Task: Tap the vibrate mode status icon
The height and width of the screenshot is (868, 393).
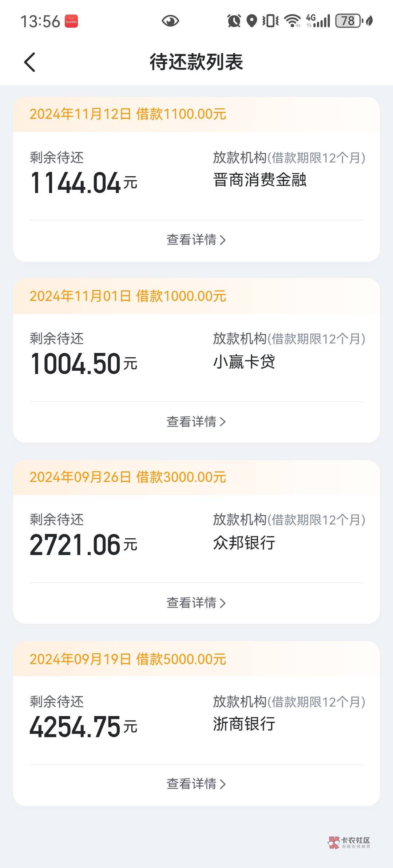Action: (x=270, y=21)
